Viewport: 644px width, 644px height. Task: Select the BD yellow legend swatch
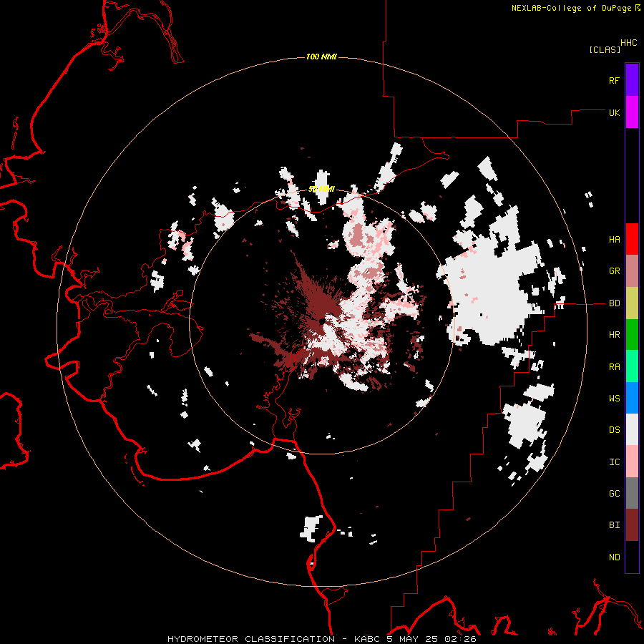[x=632, y=303]
